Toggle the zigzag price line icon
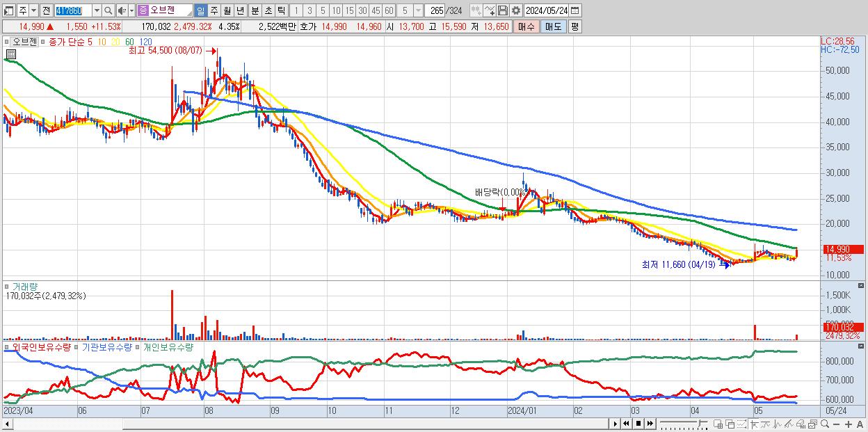This screenshot has height=432, width=868. 777,424
